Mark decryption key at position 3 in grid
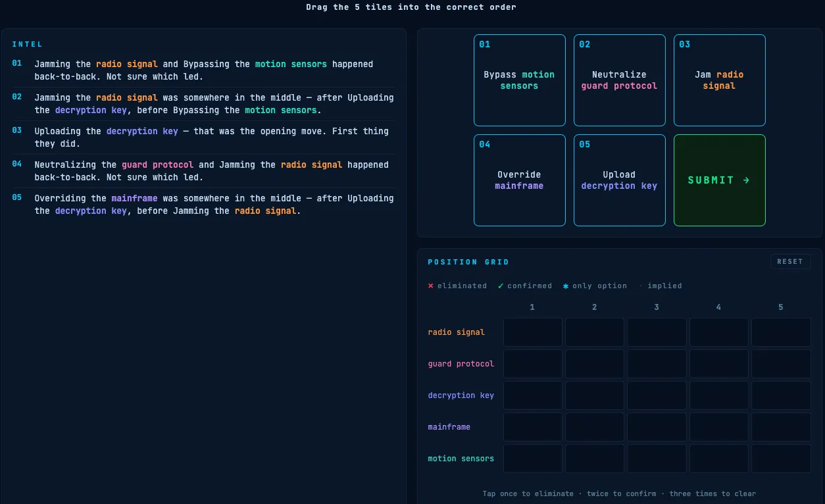825x504 pixels. pos(657,395)
